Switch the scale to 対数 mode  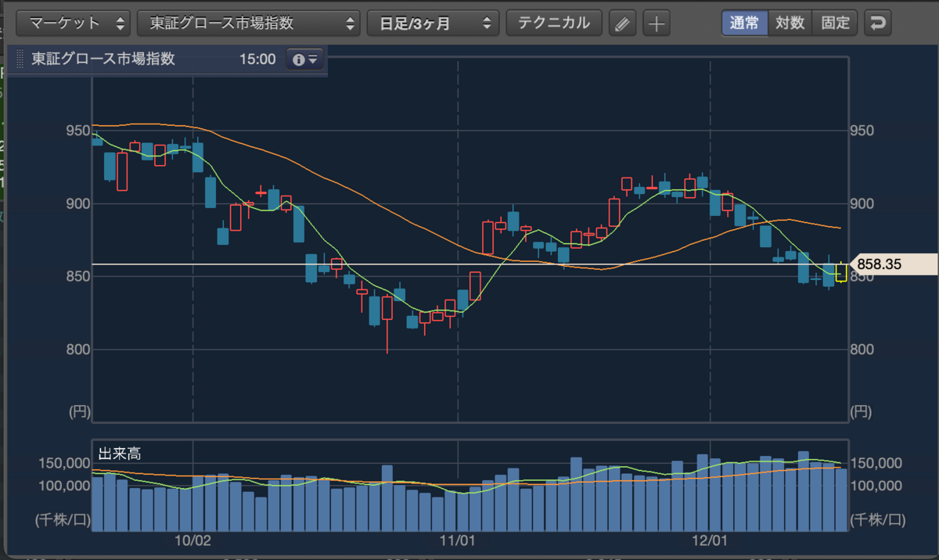(790, 23)
